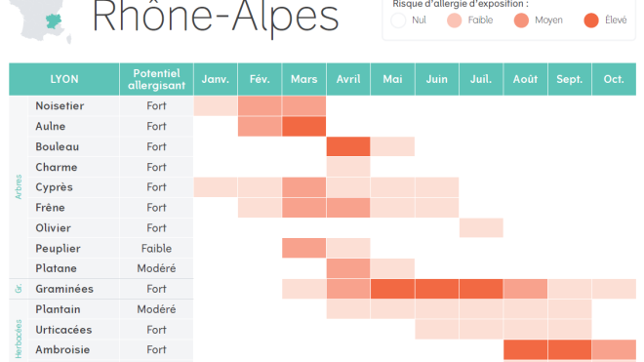Click Bouleau high-risk cell in Avril
Image resolution: width=644 pixels, height=362 pixels.
pyautogui.click(x=348, y=146)
